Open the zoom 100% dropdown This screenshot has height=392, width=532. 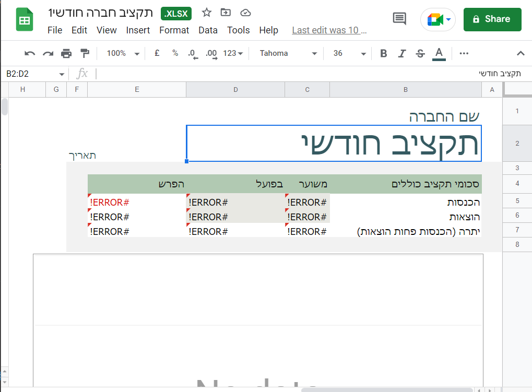pyautogui.click(x=123, y=54)
